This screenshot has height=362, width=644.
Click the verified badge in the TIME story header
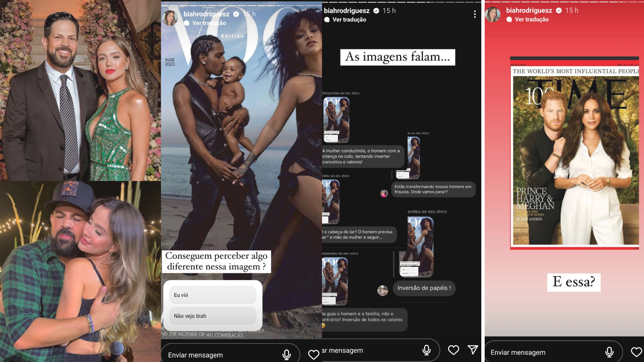[x=559, y=10]
